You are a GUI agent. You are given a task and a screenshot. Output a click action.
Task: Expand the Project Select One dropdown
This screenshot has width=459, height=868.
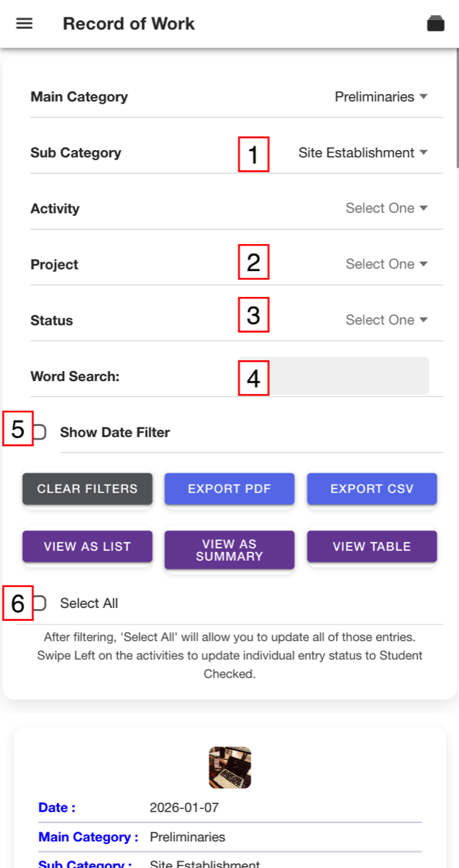point(387,264)
